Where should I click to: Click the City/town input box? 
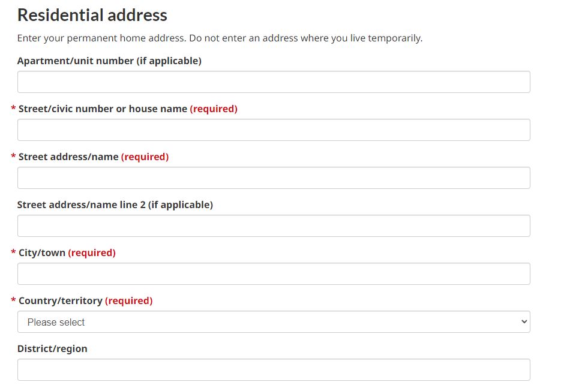274,274
